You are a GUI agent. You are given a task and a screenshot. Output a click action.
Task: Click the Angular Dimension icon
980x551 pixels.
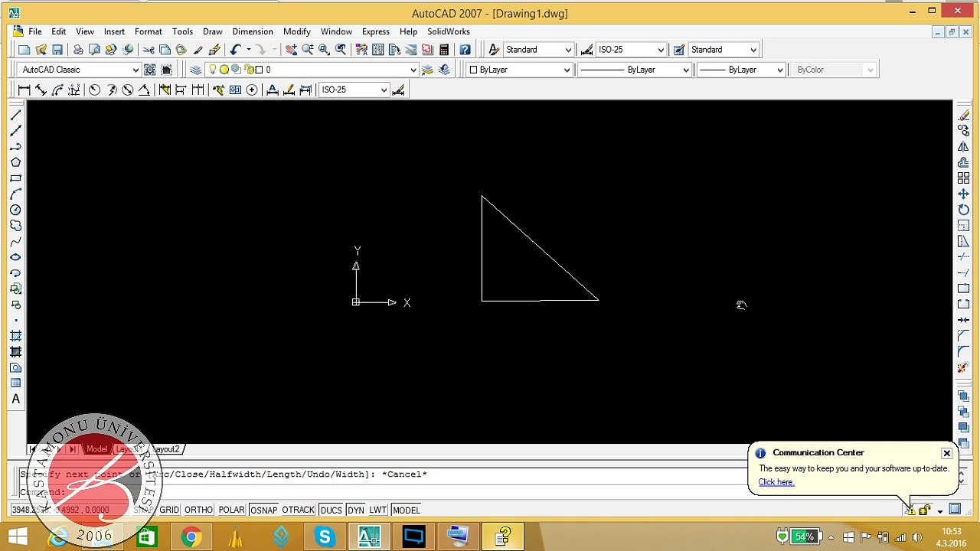click(144, 90)
